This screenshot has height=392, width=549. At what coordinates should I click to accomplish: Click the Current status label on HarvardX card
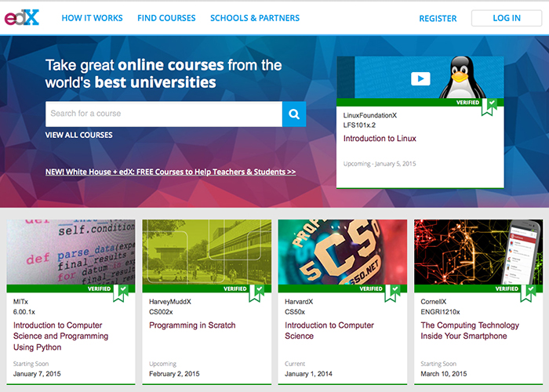point(295,364)
